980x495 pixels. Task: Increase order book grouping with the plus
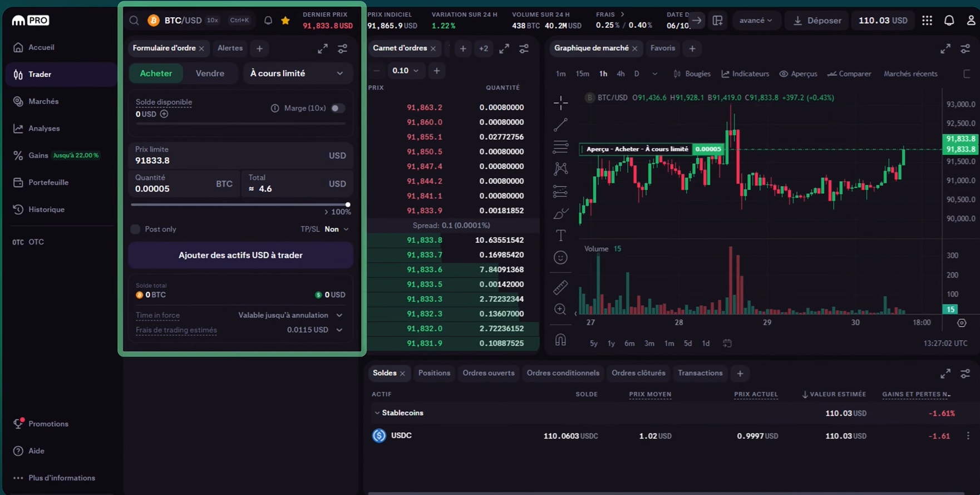437,71
